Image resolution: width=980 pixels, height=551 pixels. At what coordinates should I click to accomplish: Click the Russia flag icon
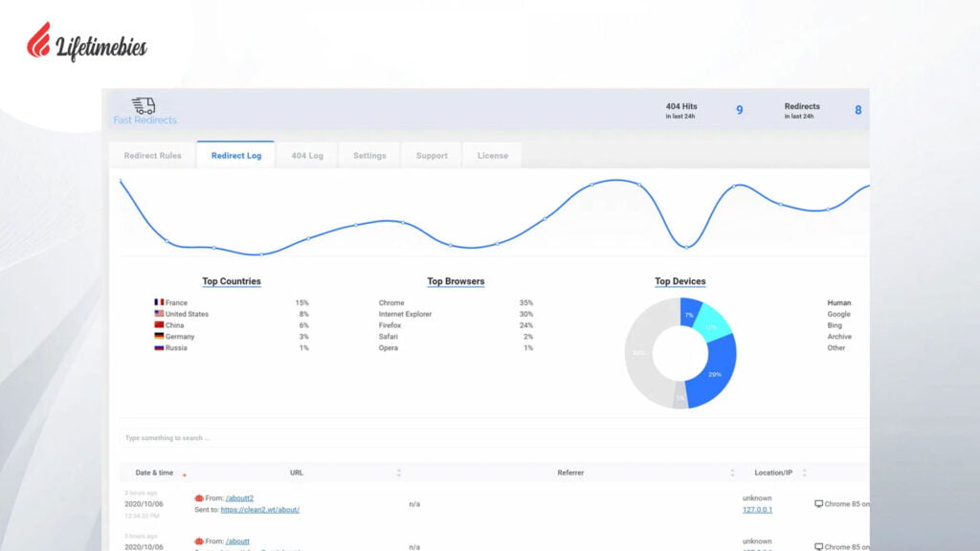[159, 347]
